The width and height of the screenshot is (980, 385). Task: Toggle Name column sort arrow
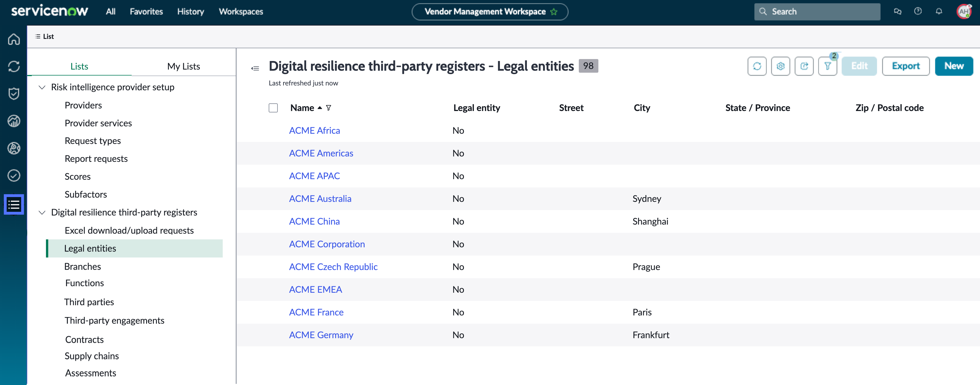tap(320, 108)
